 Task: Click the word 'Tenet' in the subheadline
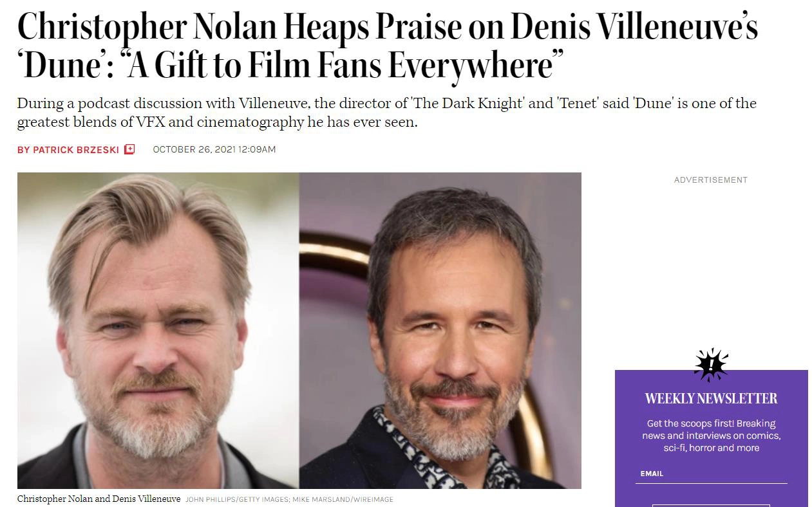(x=578, y=104)
